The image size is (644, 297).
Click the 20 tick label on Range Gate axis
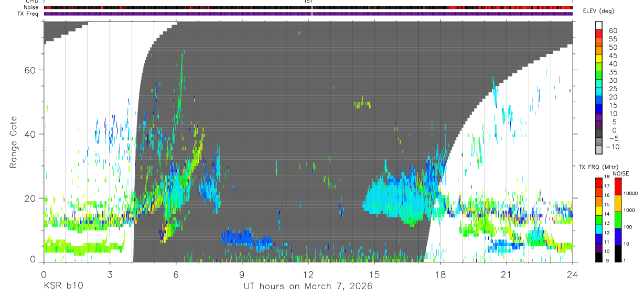click(30, 198)
